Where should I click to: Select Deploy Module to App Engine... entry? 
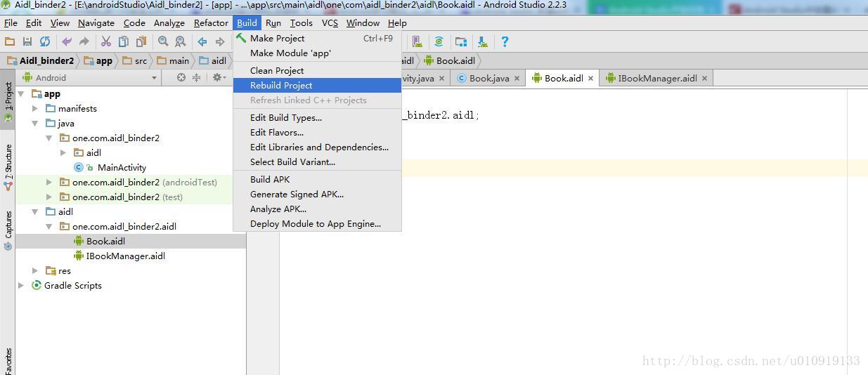click(317, 223)
